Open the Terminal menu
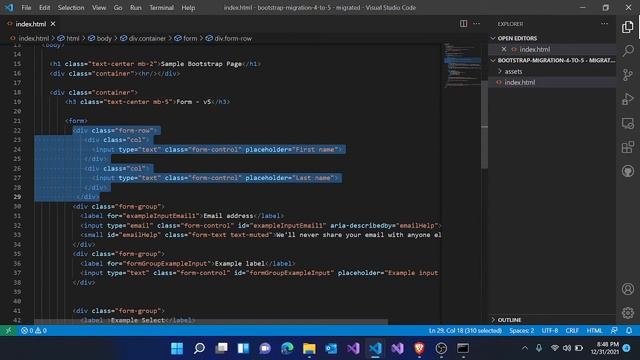This screenshot has height=360, width=640. pyautogui.click(x=161, y=7)
